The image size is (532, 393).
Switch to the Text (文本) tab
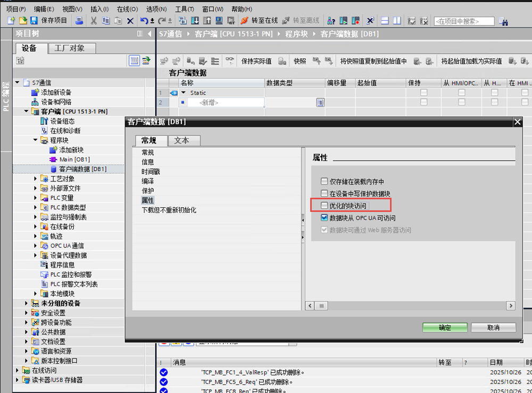[x=185, y=140]
